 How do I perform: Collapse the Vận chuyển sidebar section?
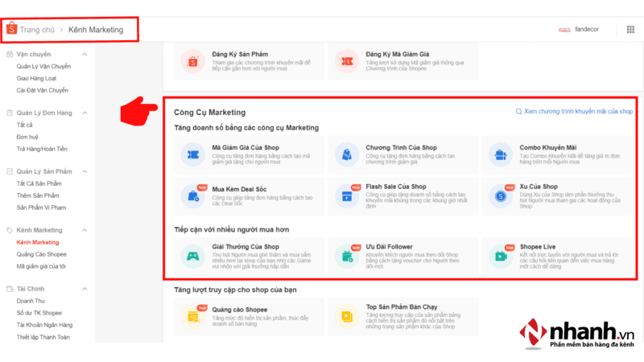pyautogui.click(x=85, y=54)
